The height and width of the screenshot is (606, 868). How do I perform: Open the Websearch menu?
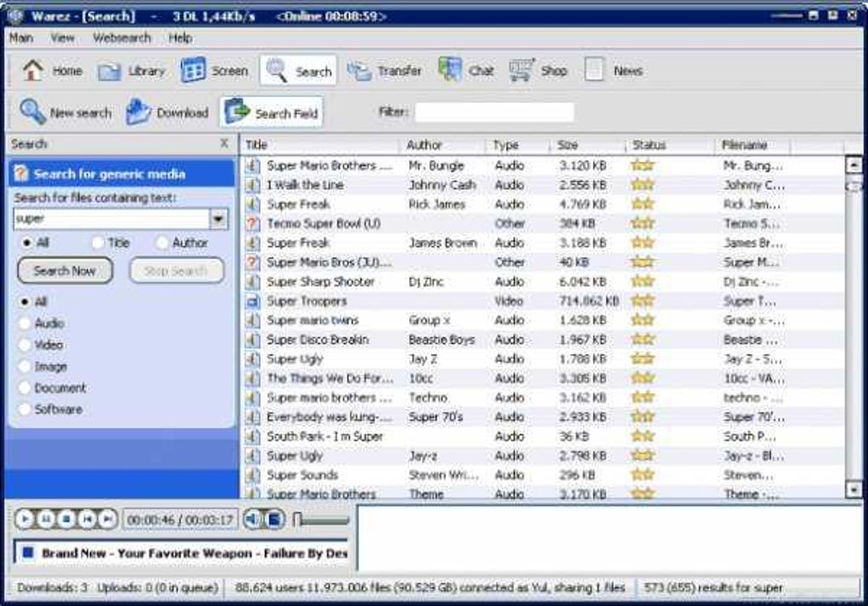122,38
